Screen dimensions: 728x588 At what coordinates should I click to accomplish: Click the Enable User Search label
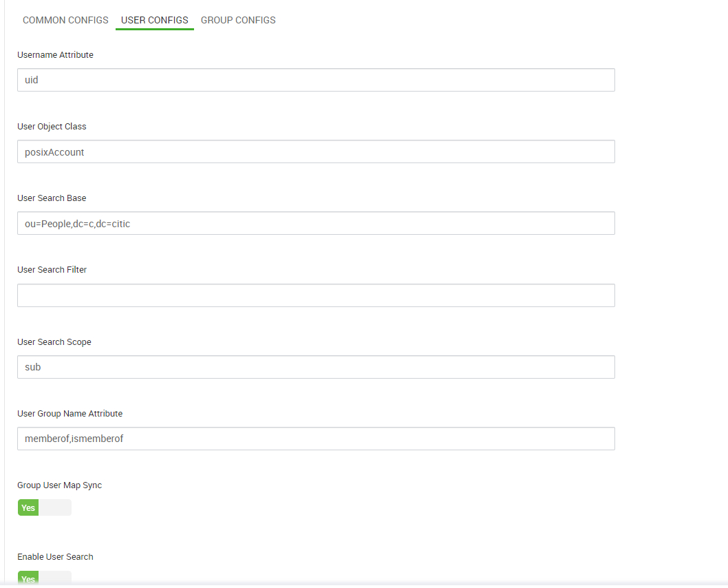pyautogui.click(x=55, y=556)
